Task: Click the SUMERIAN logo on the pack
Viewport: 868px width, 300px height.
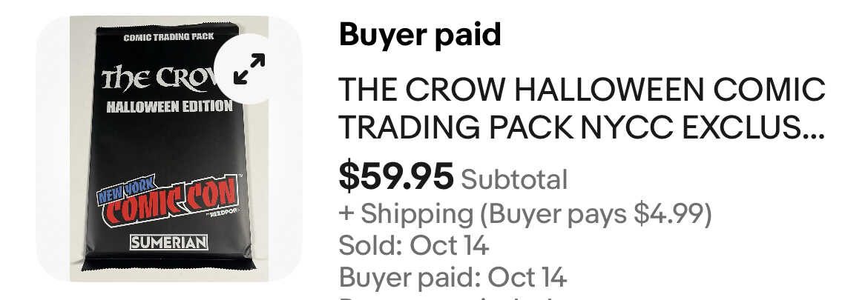Action: (168, 242)
